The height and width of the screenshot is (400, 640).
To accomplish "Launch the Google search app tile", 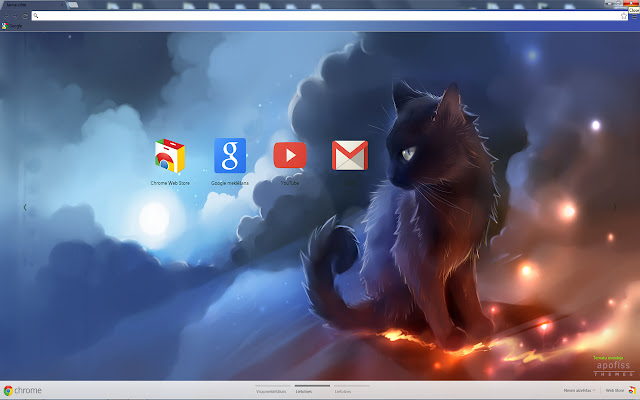I will coord(230,156).
